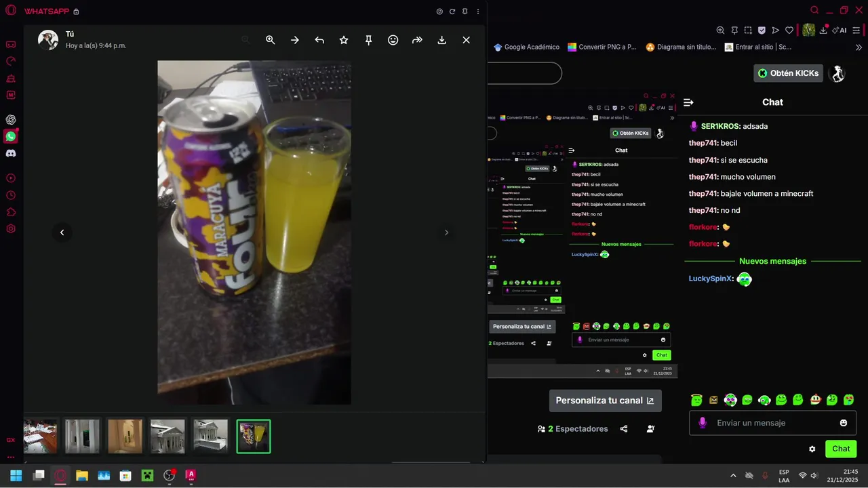The height and width of the screenshot is (488, 868).
Task: Open emoji picker in Kick chat input
Action: point(844,423)
